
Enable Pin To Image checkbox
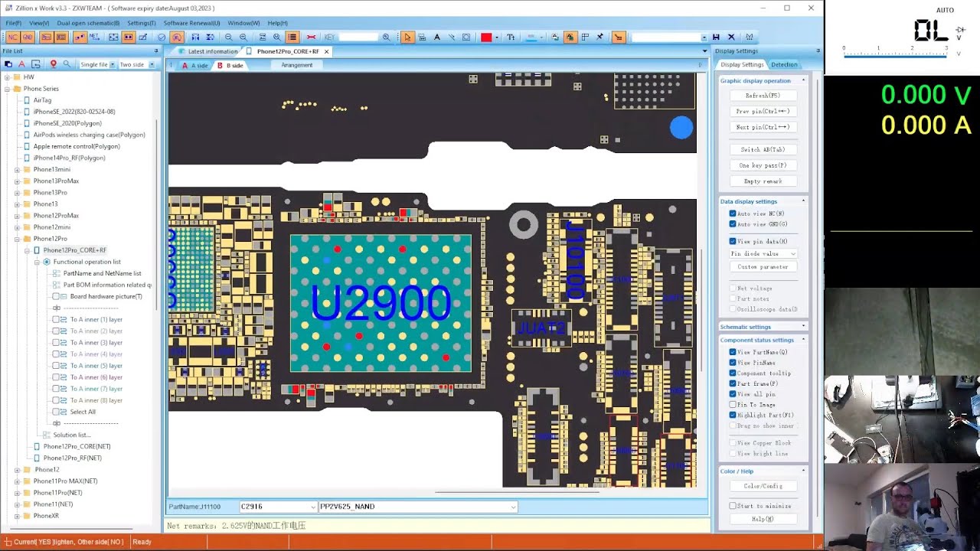(733, 404)
